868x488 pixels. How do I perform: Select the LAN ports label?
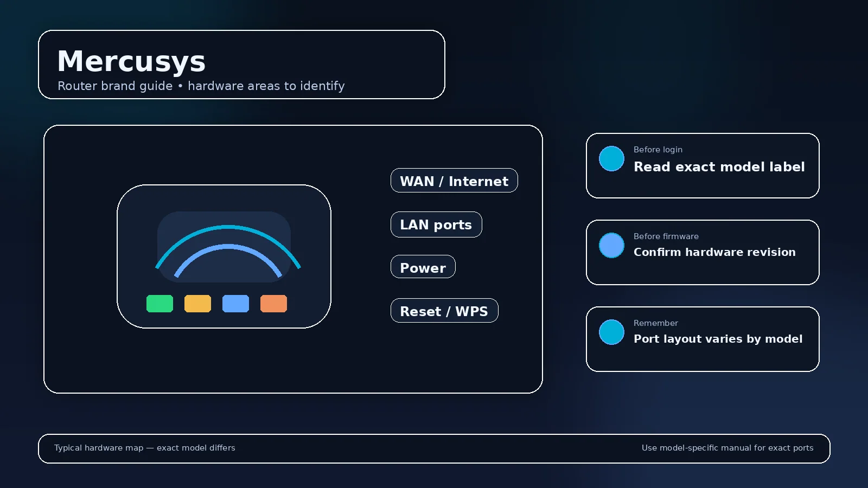(436, 224)
